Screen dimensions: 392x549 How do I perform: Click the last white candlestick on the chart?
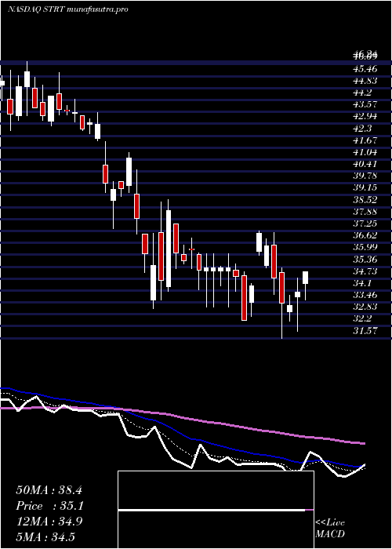[x=305, y=278]
